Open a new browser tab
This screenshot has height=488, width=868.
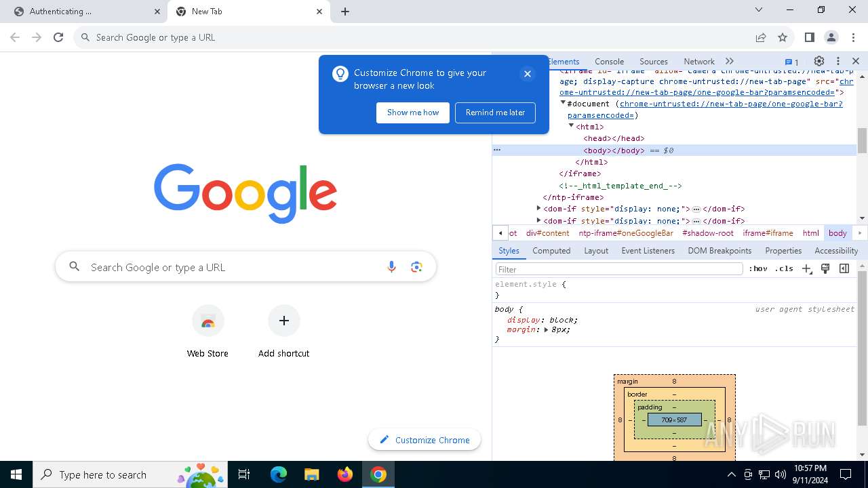pos(345,12)
